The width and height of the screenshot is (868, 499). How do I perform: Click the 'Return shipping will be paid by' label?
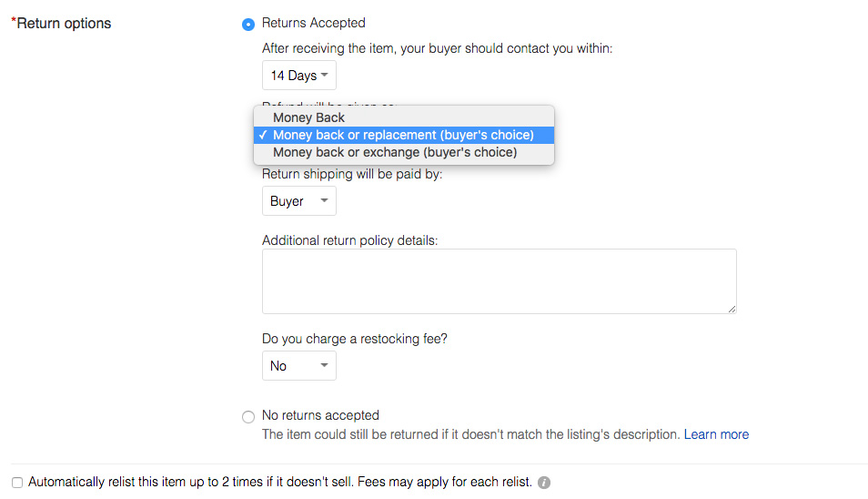click(352, 173)
